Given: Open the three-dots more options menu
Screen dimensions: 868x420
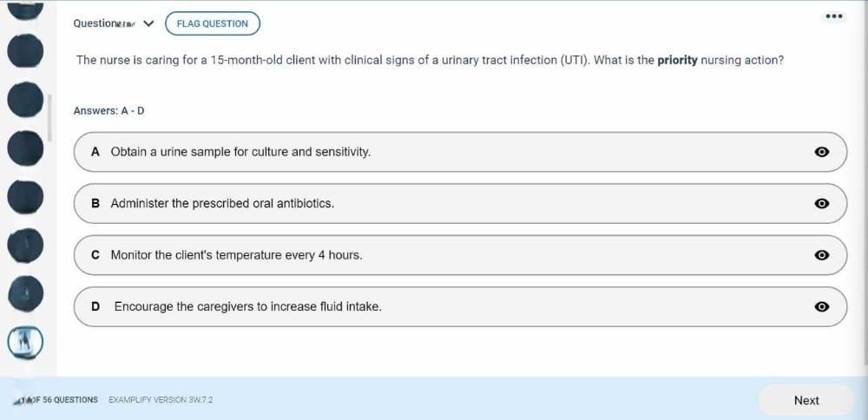Looking at the screenshot, I should pyautogui.click(x=834, y=16).
